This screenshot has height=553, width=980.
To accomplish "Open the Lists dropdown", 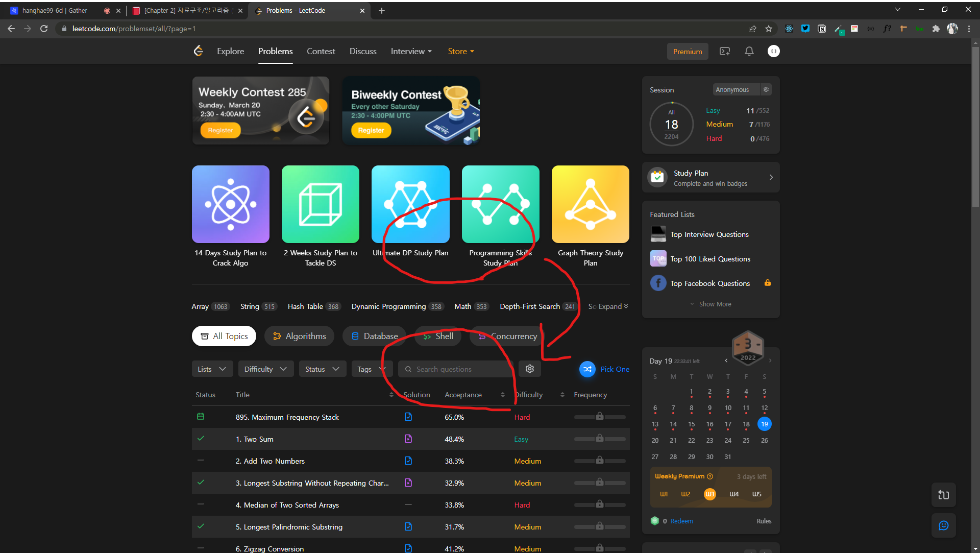I will click(212, 369).
